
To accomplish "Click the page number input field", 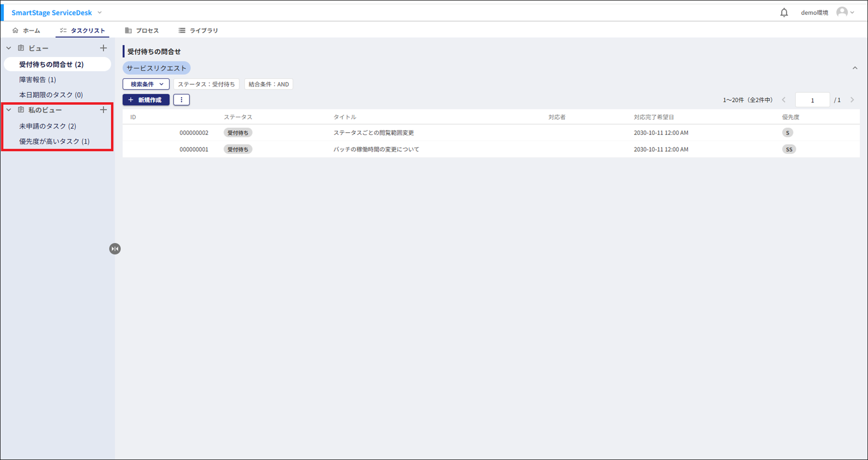I will [x=812, y=100].
